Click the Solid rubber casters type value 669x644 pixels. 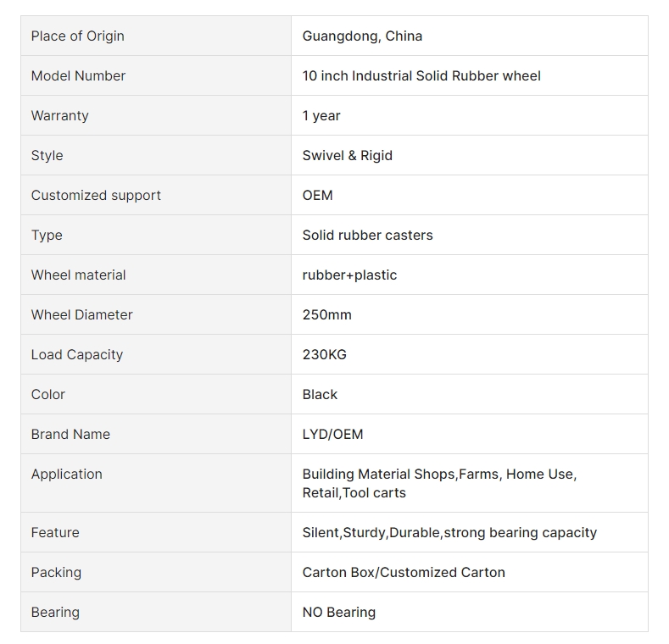pyautogui.click(x=367, y=235)
